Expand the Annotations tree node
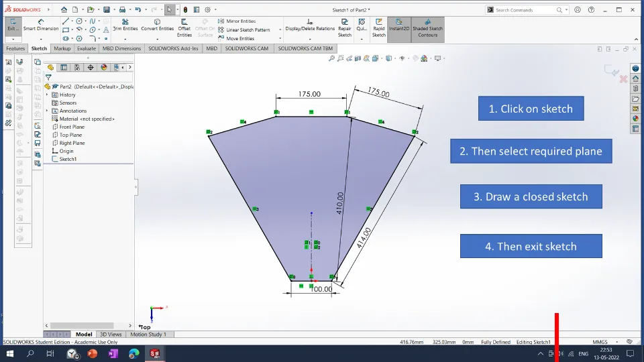Screen dimensions: 644x362 click(47, 111)
